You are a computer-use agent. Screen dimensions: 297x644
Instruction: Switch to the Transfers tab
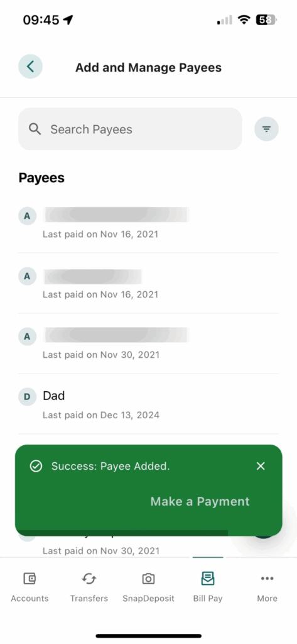point(89,587)
